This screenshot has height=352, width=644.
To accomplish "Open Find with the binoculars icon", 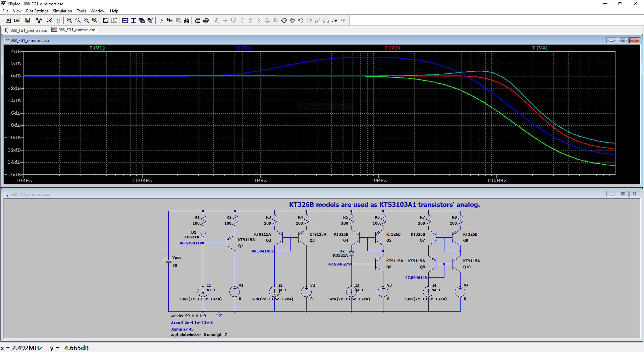I will (x=186, y=20).
